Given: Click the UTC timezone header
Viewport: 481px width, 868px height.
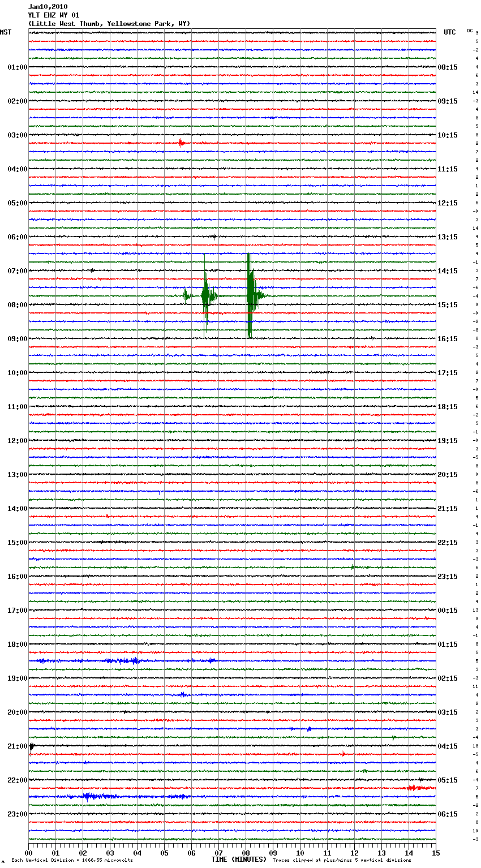Looking at the screenshot, I should click(449, 32).
